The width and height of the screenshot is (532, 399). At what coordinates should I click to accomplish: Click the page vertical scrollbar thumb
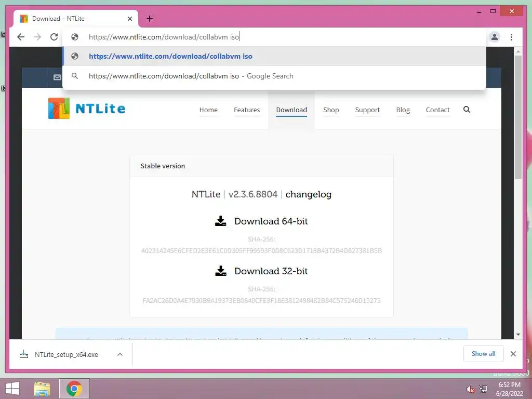tap(518, 117)
